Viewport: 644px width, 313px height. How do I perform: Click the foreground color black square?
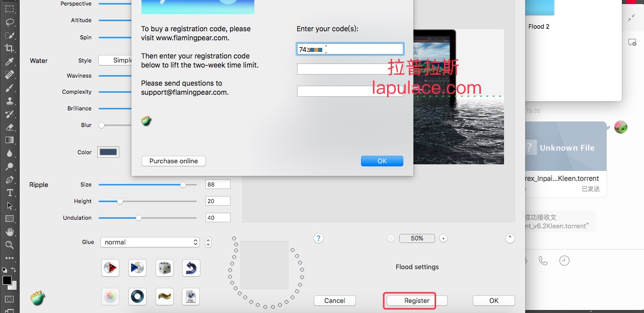[7, 280]
